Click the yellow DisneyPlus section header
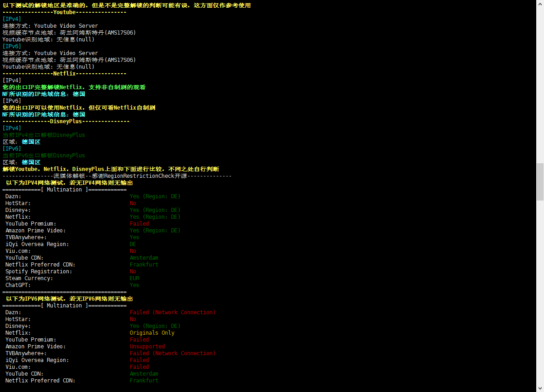Screen dimensions: 544x392 (66, 121)
